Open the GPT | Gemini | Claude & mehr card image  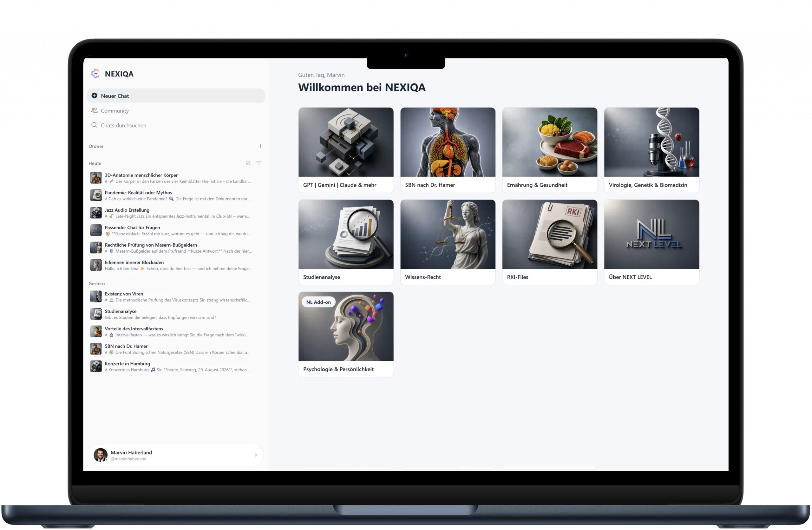pyautogui.click(x=346, y=142)
